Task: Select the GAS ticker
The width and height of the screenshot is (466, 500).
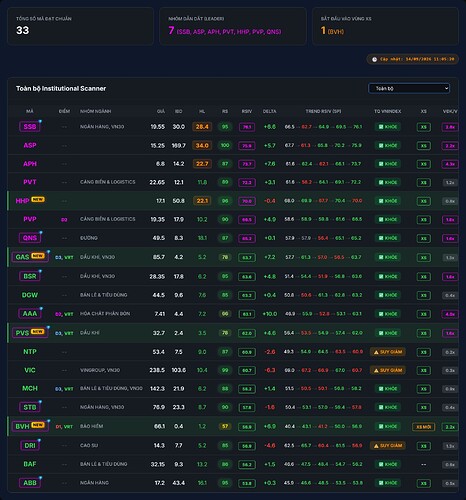Action: tap(22, 257)
